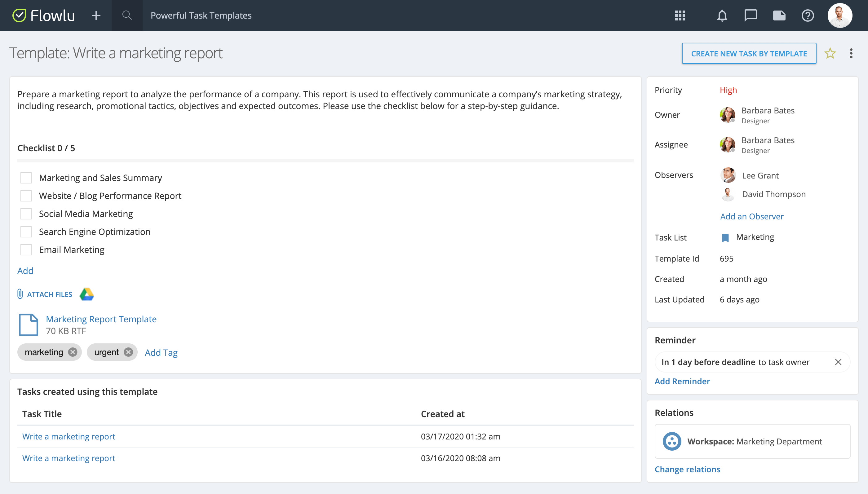
Task: Remove the urgent tag
Action: [128, 352]
